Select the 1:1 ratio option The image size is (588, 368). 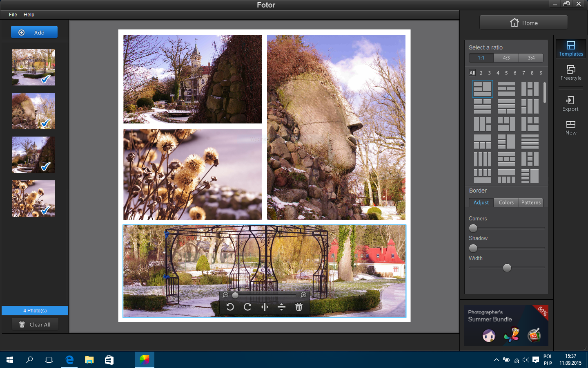tap(481, 58)
